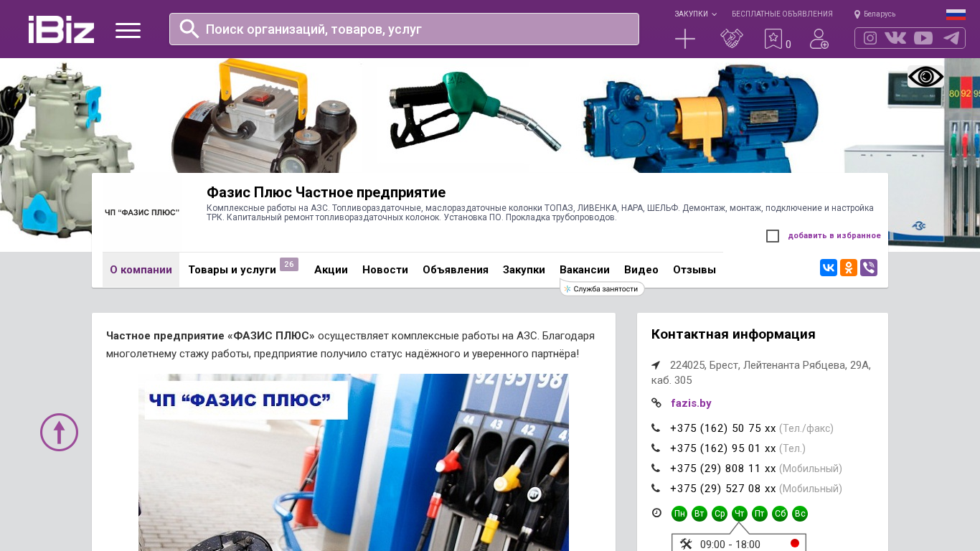Open the VK link in header
The height and width of the screenshot is (551, 980).
(895, 38)
